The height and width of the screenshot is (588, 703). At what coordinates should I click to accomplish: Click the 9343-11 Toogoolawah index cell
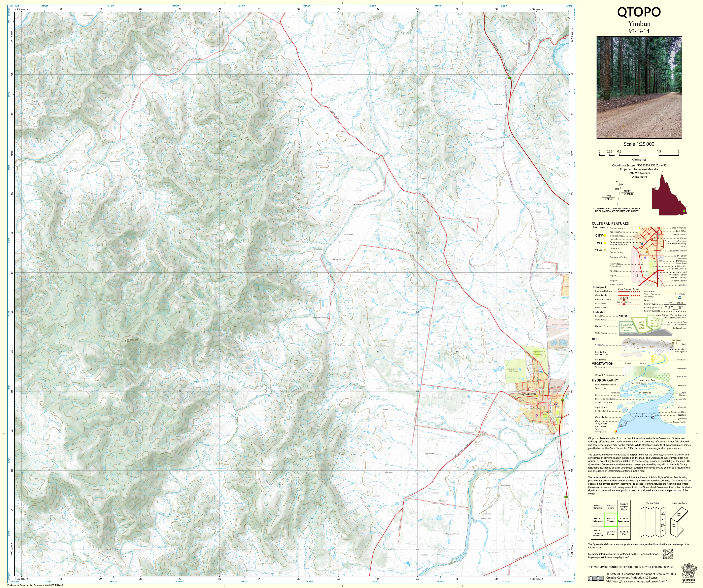point(624,520)
